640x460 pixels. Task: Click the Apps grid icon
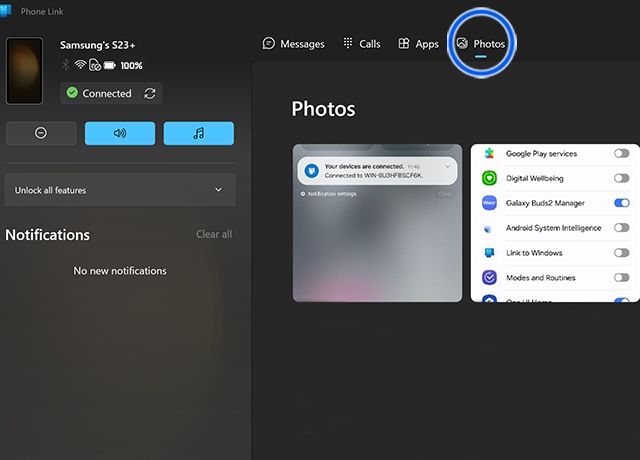click(x=404, y=43)
